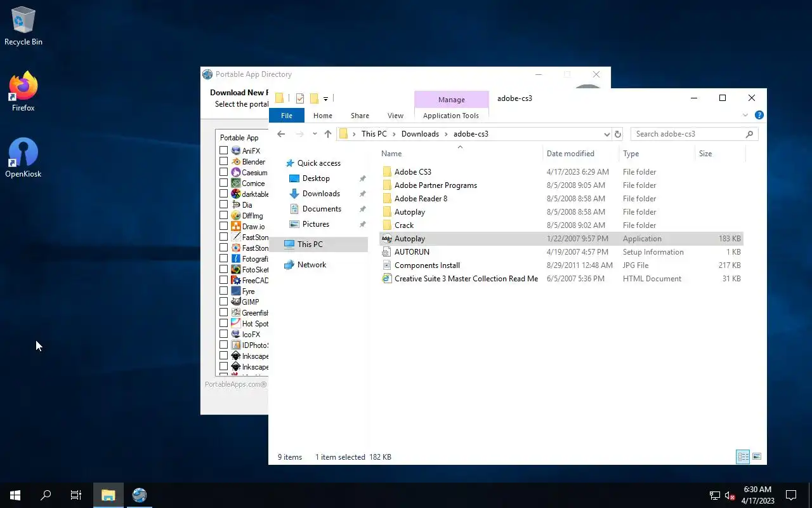Expand the address bar history dropdown
The width and height of the screenshot is (812, 508).
click(x=606, y=134)
